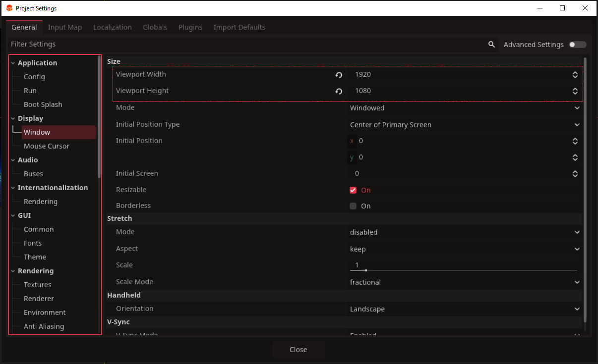Screen dimensions: 598x364
Task: Open Stretch Mode dropdown showing disabled
Action: pyautogui.click(x=465, y=232)
